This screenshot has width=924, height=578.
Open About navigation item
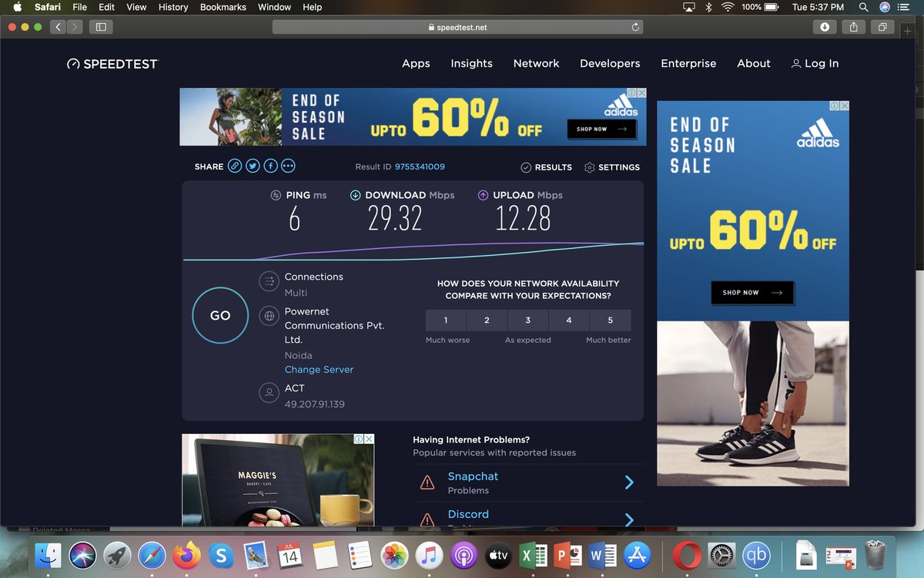pyautogui.click(x=754, y=64)
